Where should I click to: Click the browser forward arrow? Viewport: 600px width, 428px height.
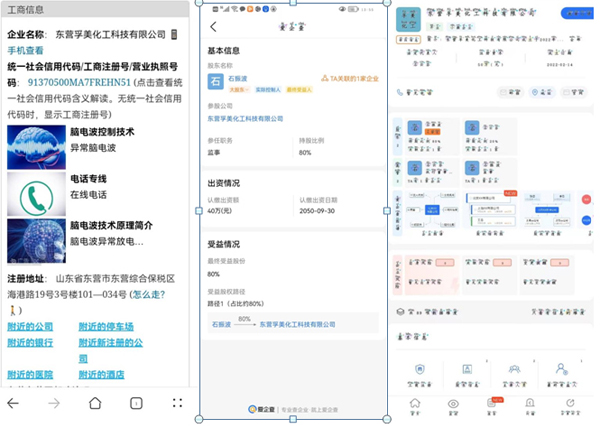(54, 403)
